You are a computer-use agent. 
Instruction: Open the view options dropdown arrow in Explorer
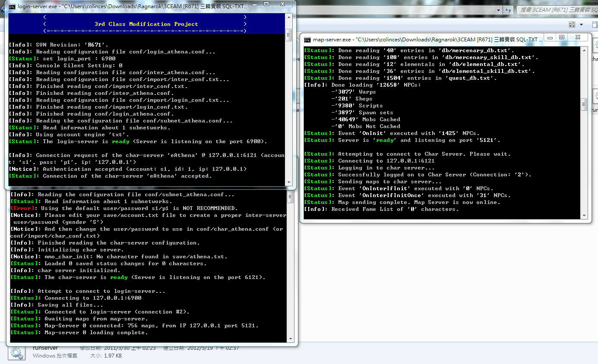(x=581, y=25)
